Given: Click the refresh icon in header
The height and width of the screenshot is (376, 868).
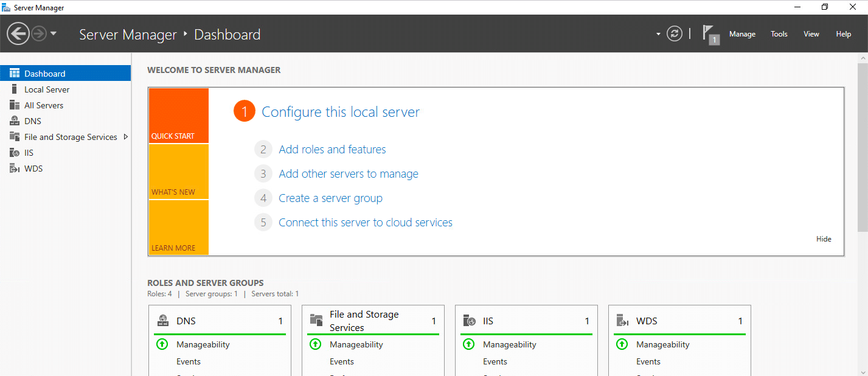Looking at the screenshot, I should [x=674, y=34].
